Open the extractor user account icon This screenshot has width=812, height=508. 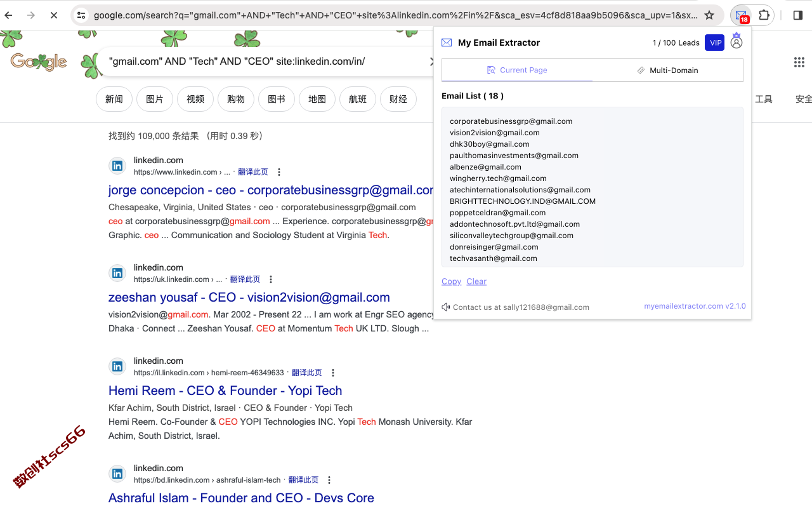[737, 41]
